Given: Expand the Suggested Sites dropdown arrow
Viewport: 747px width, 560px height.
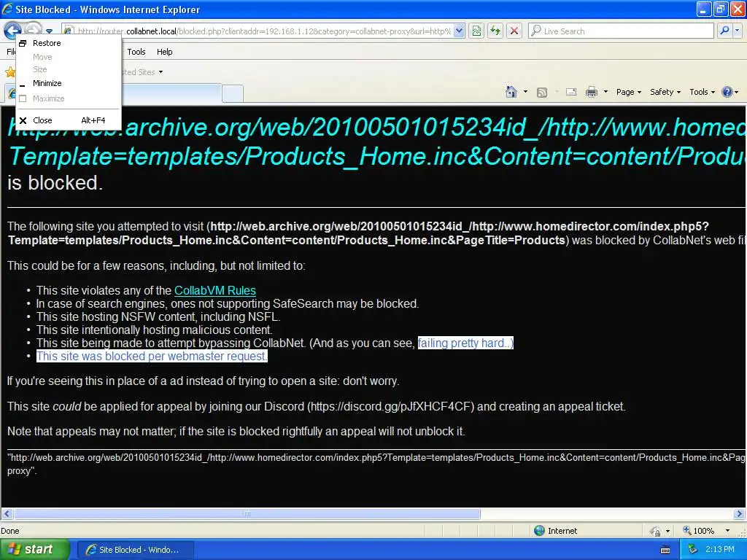Looking at the screenshot, I should (x=160, y=72).
